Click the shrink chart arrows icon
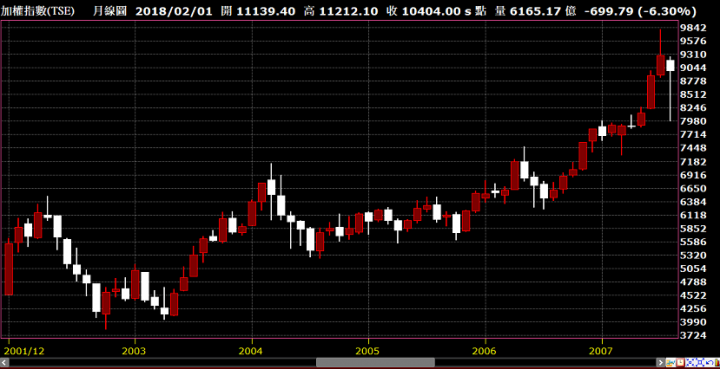 690,362
